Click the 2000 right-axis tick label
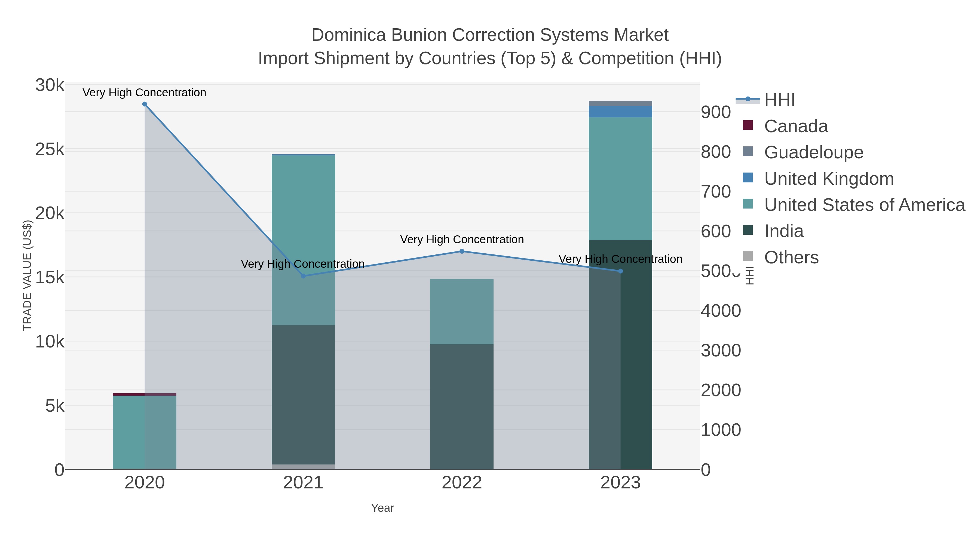Image resolution: width=980 pixels, height=551 pixels. click(x=721, y=390)
